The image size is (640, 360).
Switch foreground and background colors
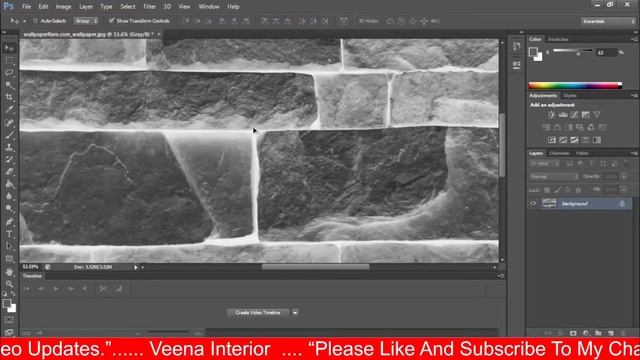pyautogui.click(x=13, y=294)
